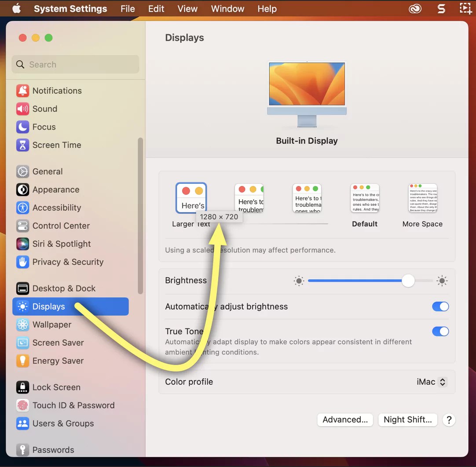This screenshot has width=476, height=467.
Task: Select the Larger Text resolution option
Action: pos(191,197)
